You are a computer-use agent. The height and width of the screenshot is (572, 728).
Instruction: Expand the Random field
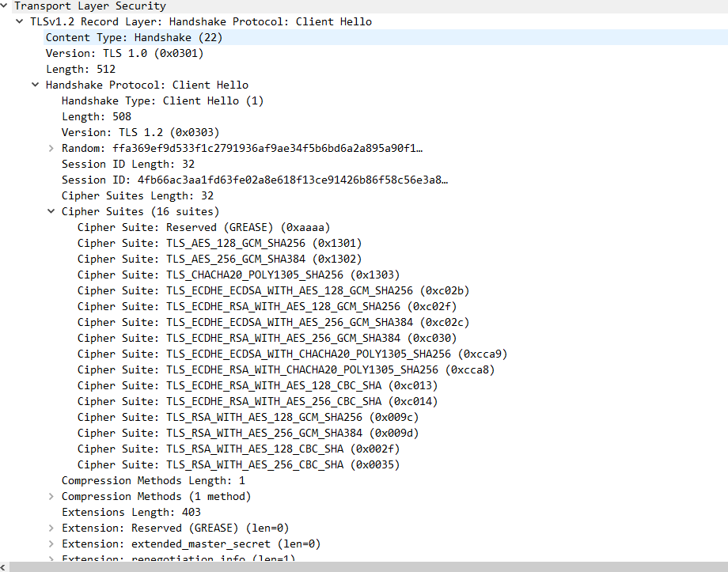[51, 148]
